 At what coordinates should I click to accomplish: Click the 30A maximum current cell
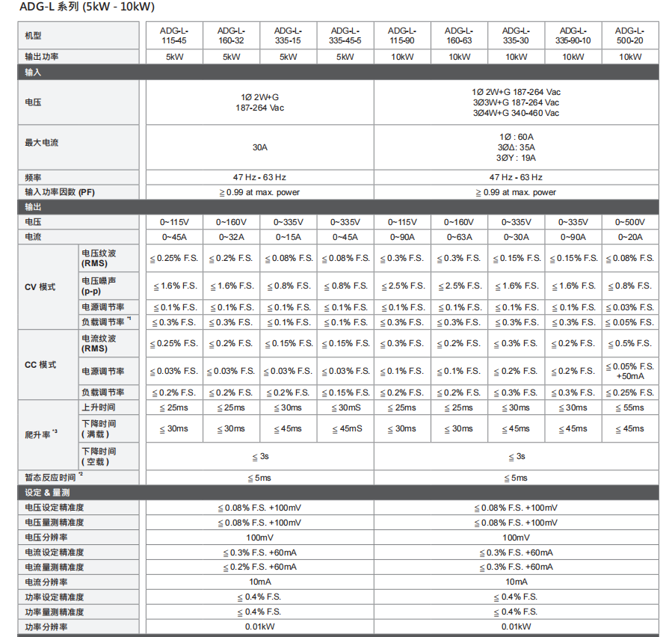[x=259, y=147]
